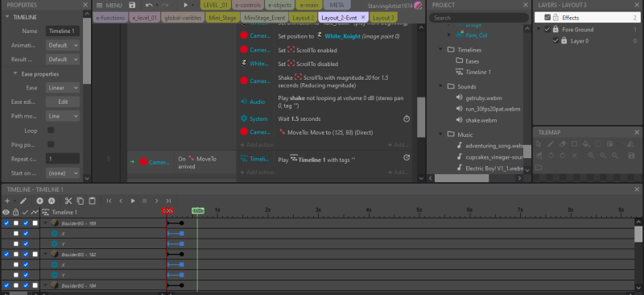Toggle the visible checkbox for BoulderBG - 169 track
This screenshot has height=295, width=644.
[x=6, y=223]
